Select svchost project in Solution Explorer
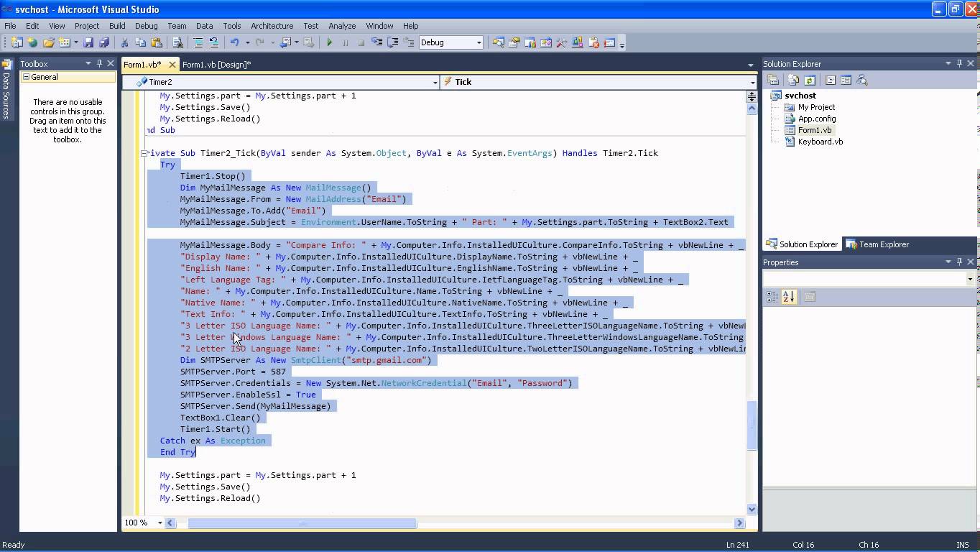The image size is (980, 552). click(800, 96)
